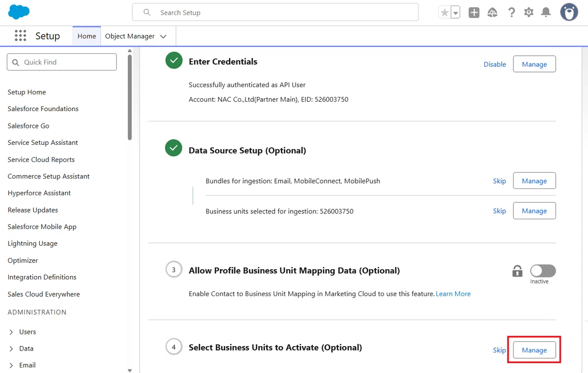Open the user profile avatar
This screenshot has height=373, width=588.
569,12
